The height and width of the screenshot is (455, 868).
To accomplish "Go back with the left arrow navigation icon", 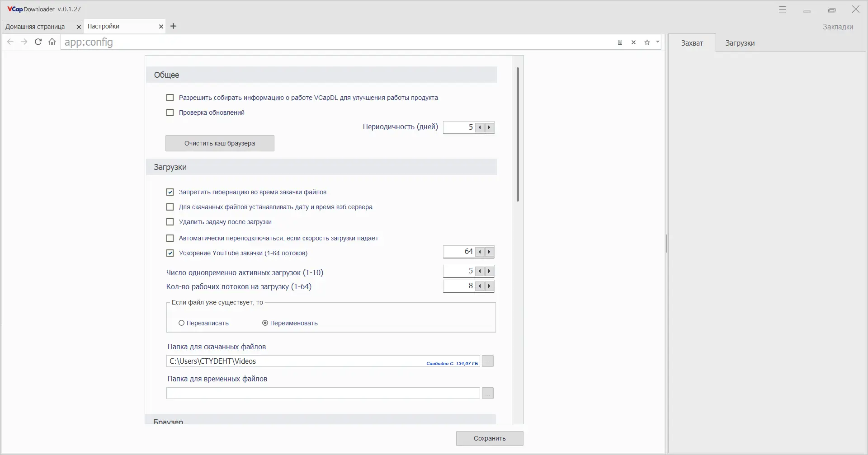I will coord(10,42).
